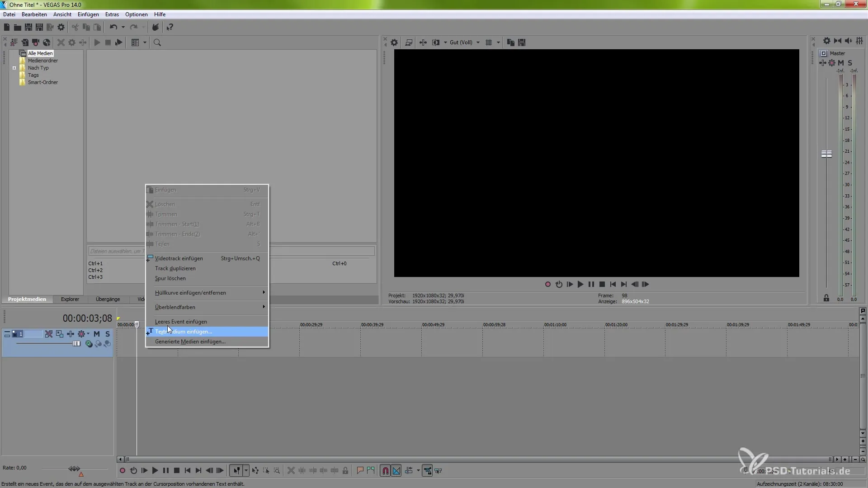Toggle bypass motion blur on track 1
The height and width of the screenshot is (488, 868).
tap(49, 334)
